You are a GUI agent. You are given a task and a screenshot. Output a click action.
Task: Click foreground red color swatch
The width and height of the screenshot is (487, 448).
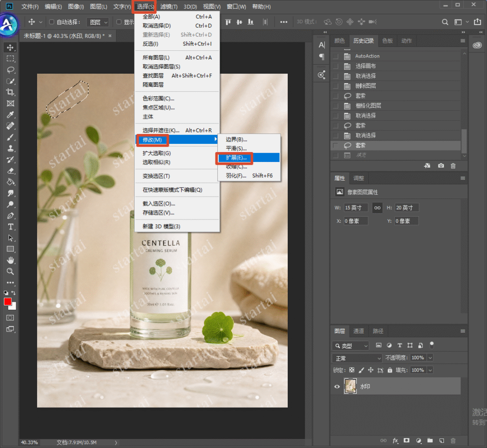(8, 301)
